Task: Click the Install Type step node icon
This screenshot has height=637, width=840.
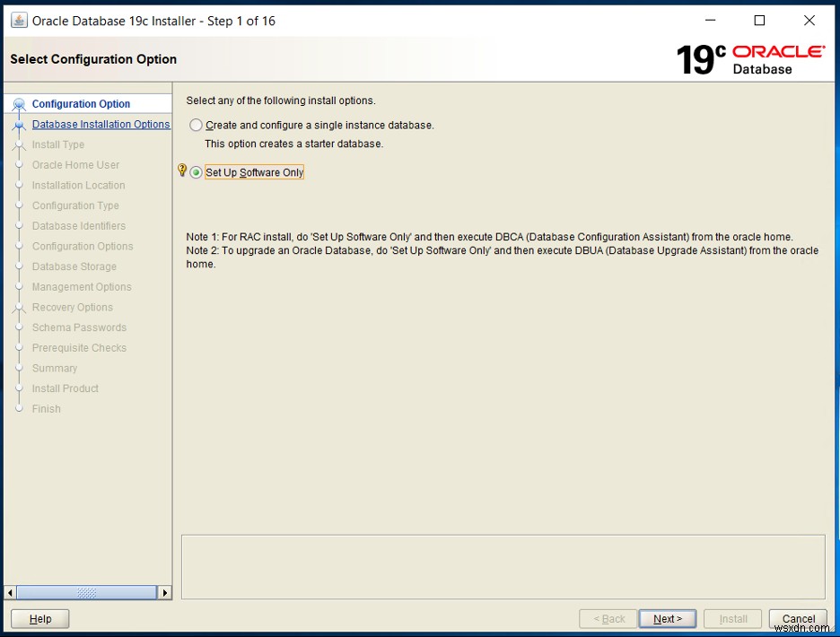Action: [20, 144]
